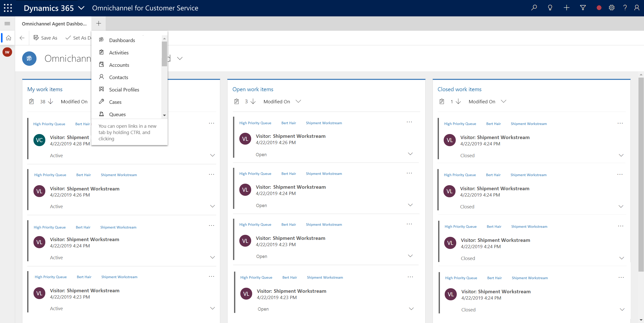Click the Dashboards icon in sidebar
This screenshot has width=644, height=323.
click(x=101, y=40)
